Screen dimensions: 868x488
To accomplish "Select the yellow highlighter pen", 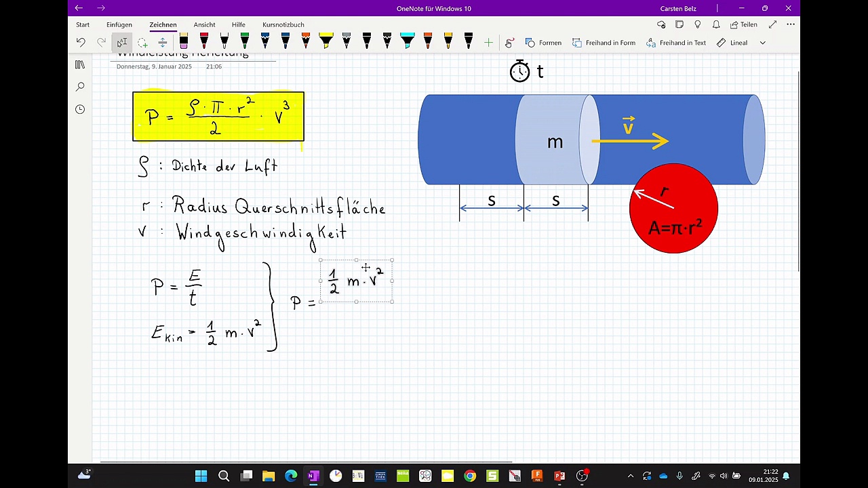I will (326, 42).
